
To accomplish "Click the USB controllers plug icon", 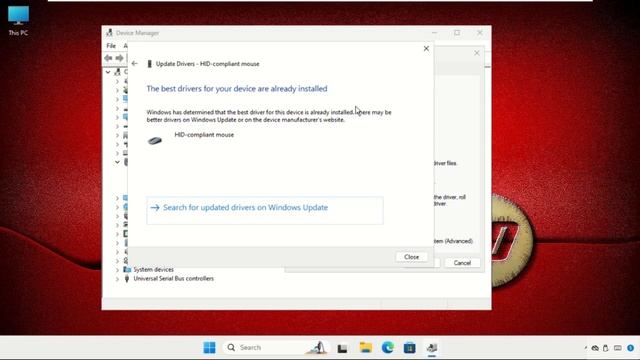I will (127, 278).
